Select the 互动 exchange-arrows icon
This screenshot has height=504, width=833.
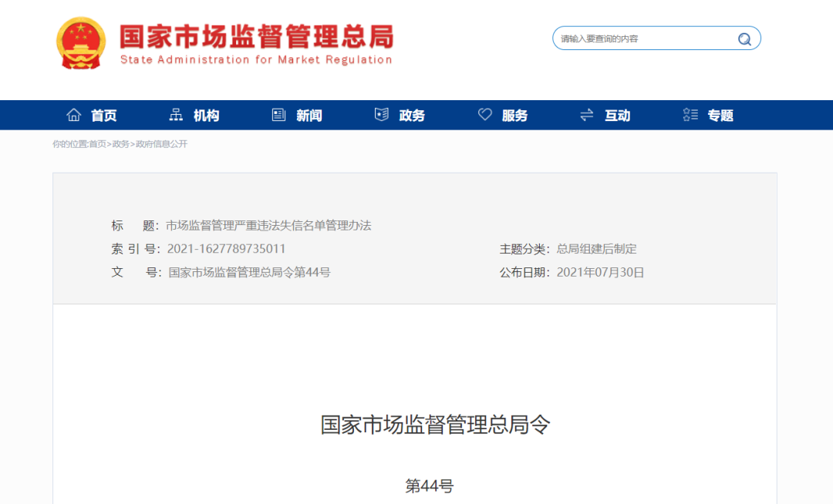[586, 114]
